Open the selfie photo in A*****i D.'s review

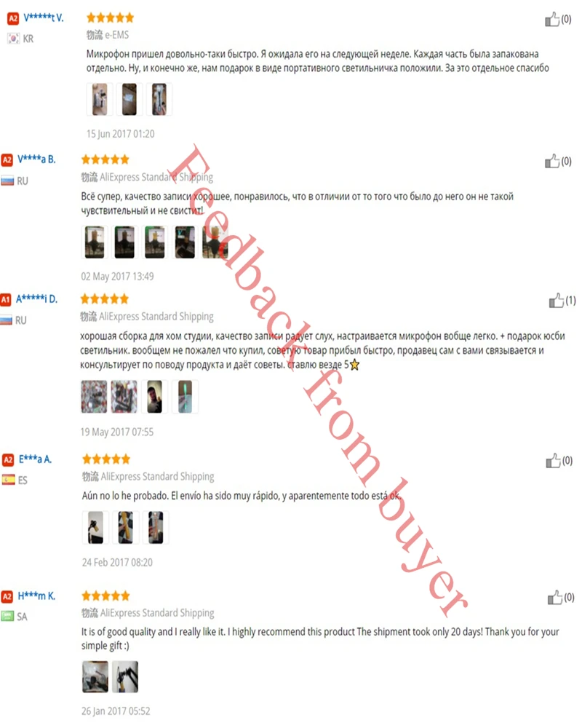(x=154, y=397)
